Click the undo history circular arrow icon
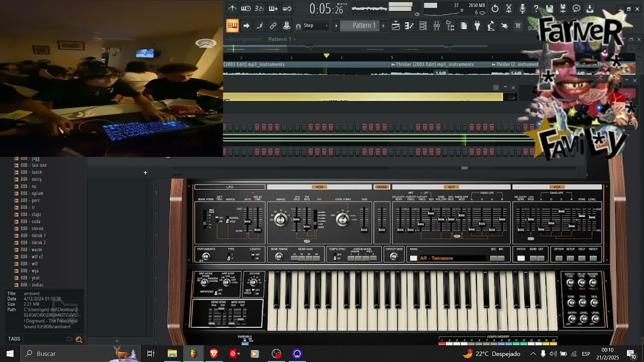 click(x=495, y=9)
